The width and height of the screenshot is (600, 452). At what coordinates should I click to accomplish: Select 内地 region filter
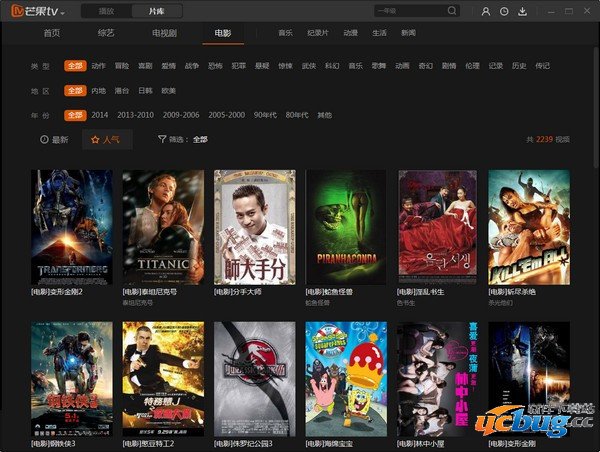[x=98, y=90]
